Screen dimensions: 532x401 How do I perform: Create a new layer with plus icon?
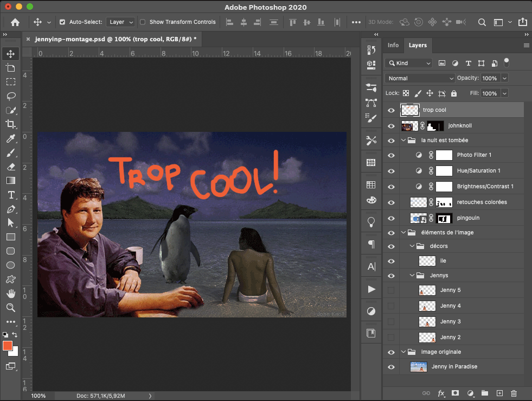(500, 393)
